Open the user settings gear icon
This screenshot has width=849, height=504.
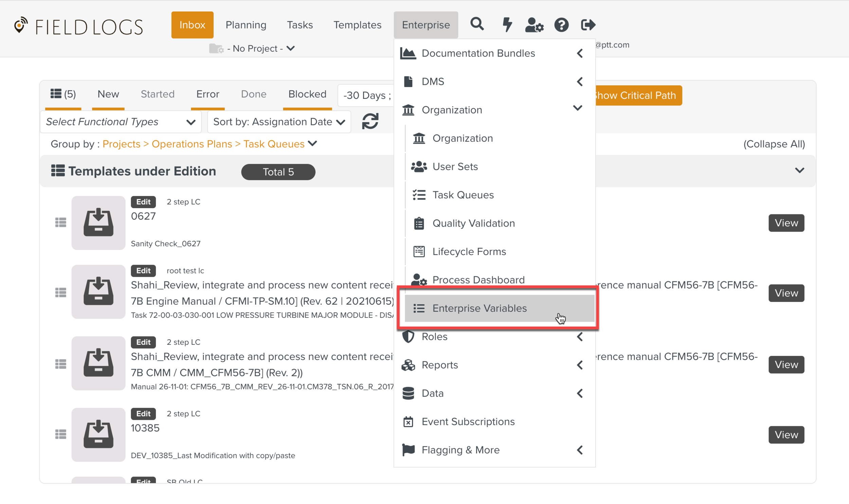tap(534, 25)
